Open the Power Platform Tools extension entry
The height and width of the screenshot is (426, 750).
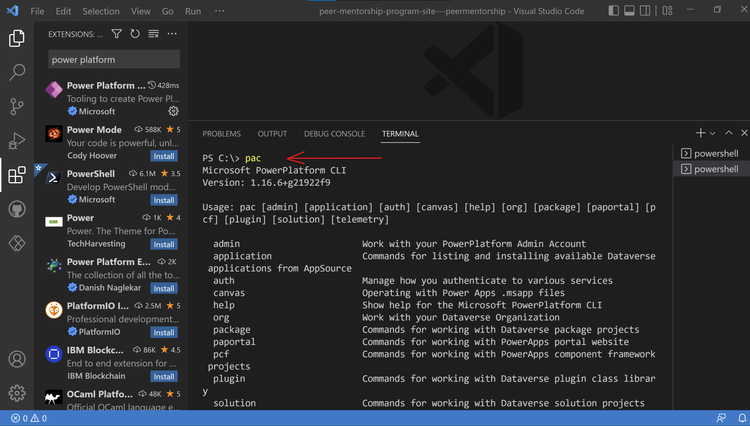(112, 98)
